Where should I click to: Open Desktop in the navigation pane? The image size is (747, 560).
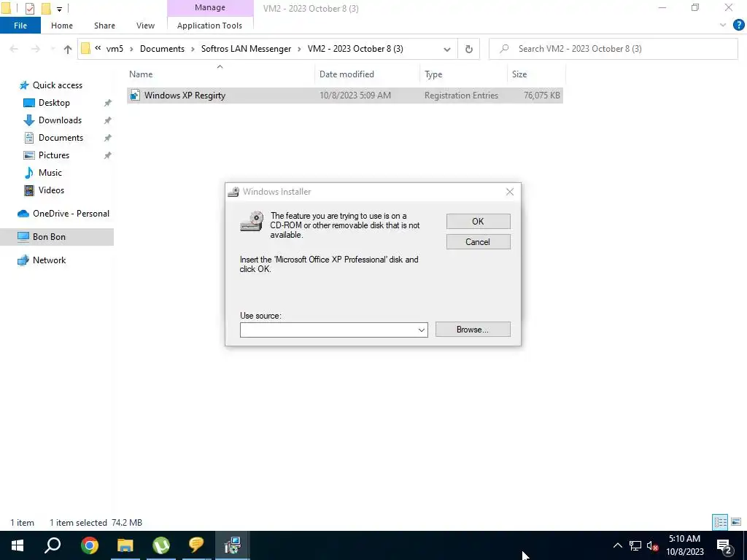[54, 103]
